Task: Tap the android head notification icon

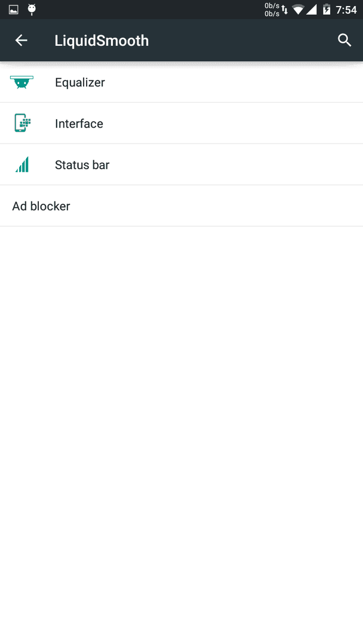Action: (32, 10)
